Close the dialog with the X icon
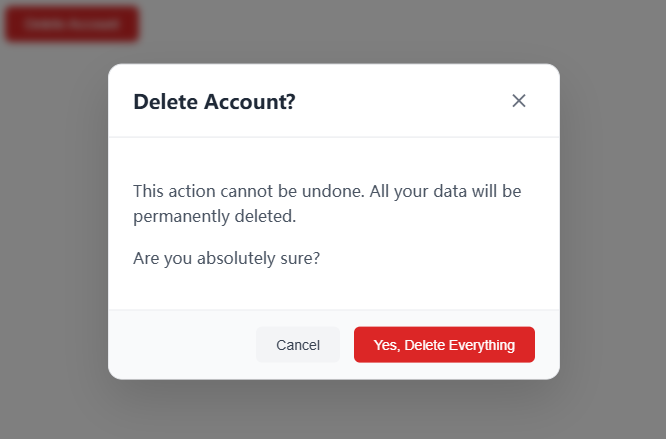The width and height of the screenshot is (666, 439). [519, 101]
